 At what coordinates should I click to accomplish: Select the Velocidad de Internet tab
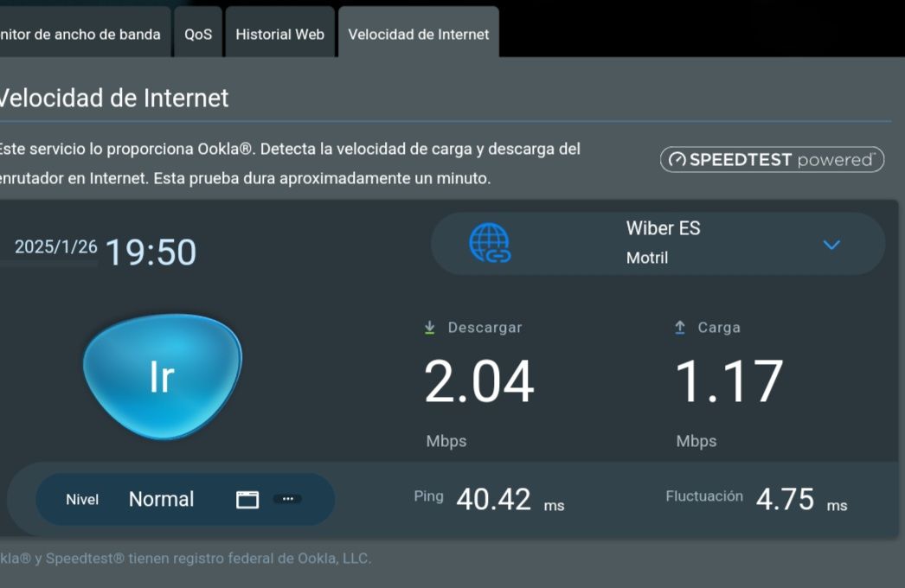click(419, 35)
